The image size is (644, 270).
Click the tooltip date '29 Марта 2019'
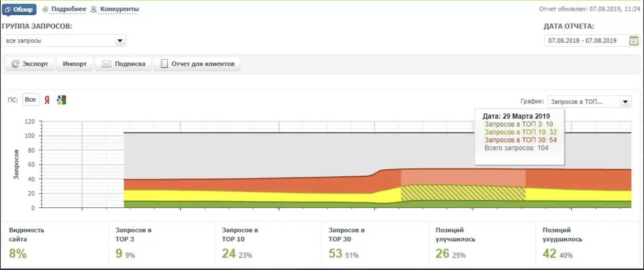click(x=526, y=116)
